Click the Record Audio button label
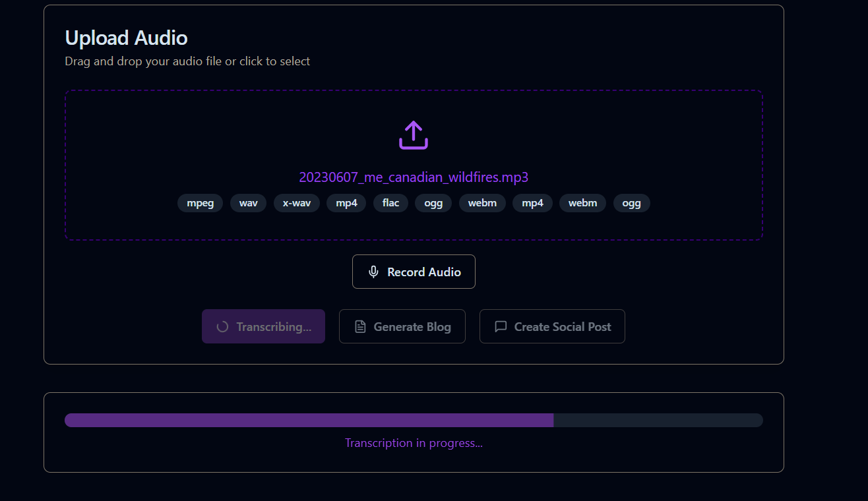This screenshot has height=501, width=868. [x=424, y=272]
